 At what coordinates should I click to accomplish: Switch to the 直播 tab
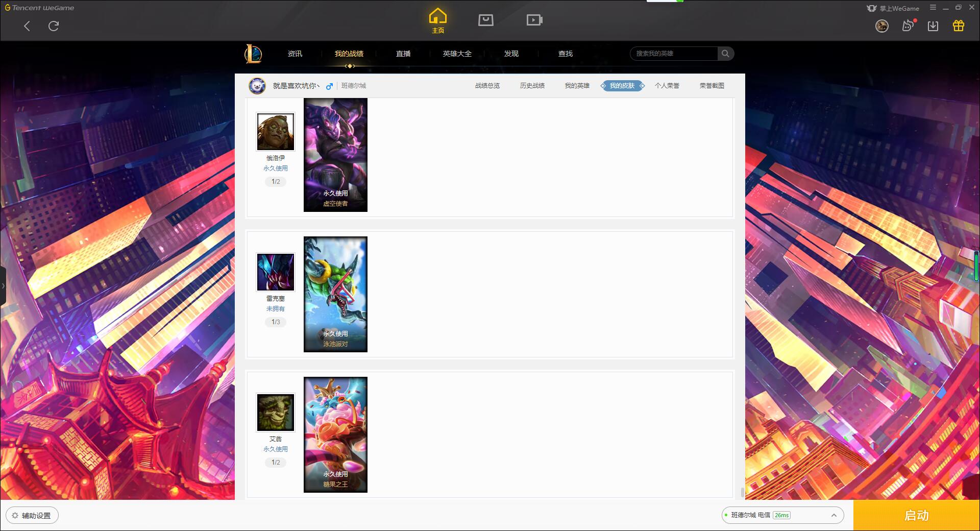pos(403,54)
